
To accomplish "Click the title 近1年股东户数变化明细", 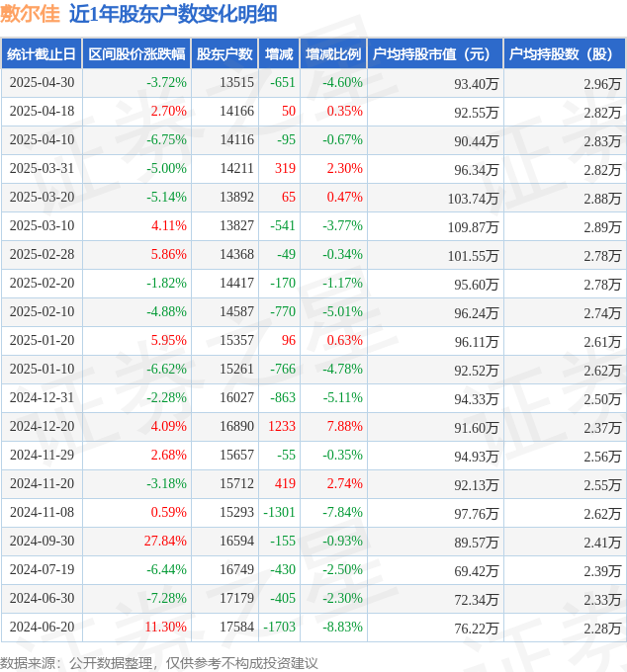I will coord(173,14).
